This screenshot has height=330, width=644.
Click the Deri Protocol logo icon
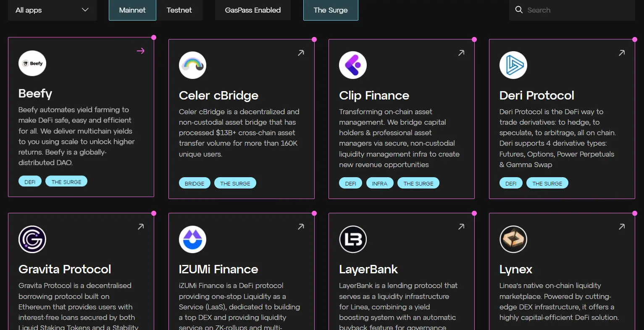[513, 65]
